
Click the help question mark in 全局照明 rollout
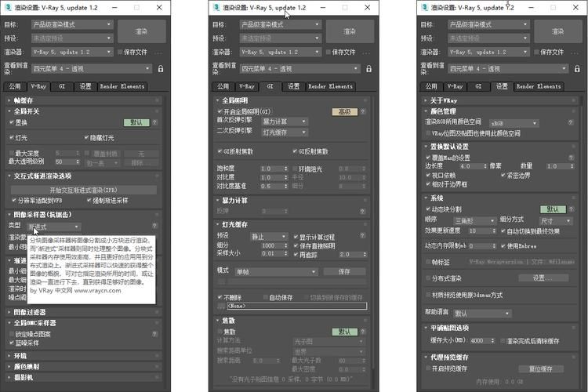pyautogui.click(x=364, y=111)
